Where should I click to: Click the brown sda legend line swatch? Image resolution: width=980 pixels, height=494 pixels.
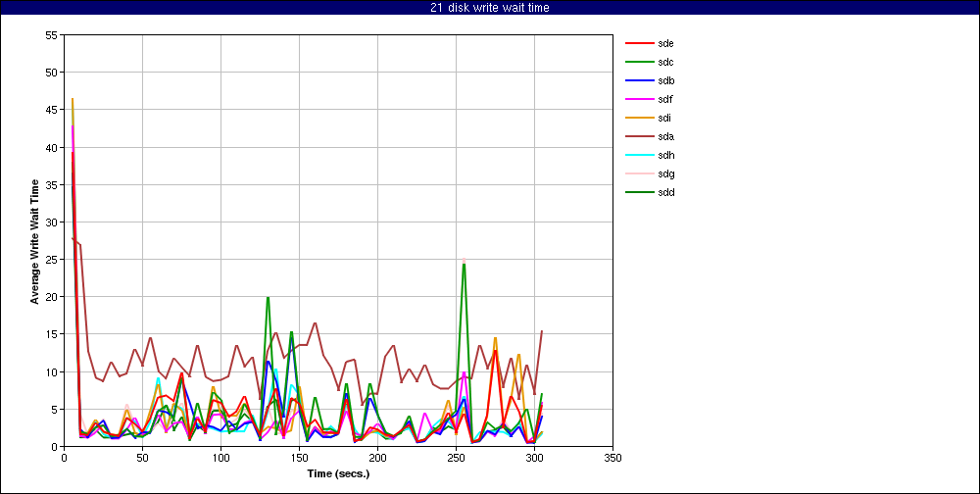pos(638,136)
